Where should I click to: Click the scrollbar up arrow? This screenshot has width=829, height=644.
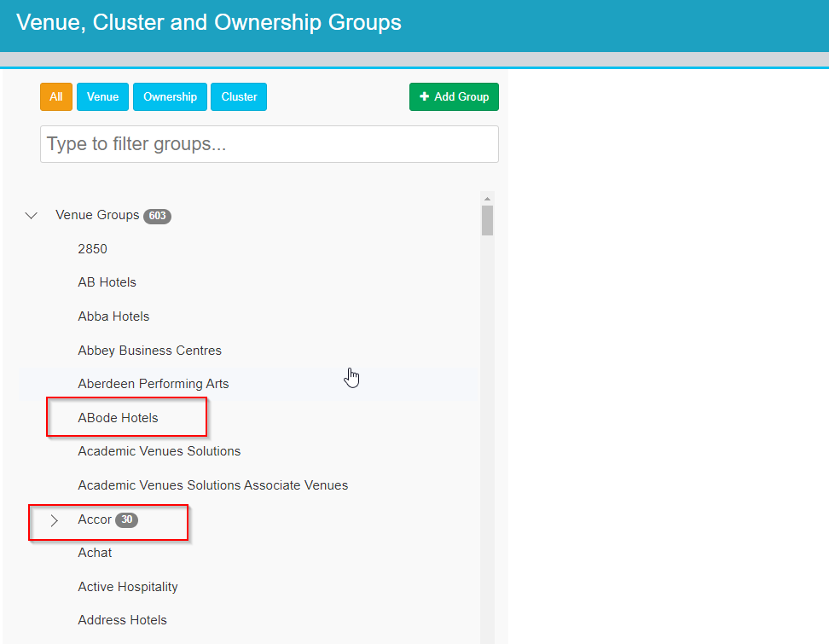(488, 199)
